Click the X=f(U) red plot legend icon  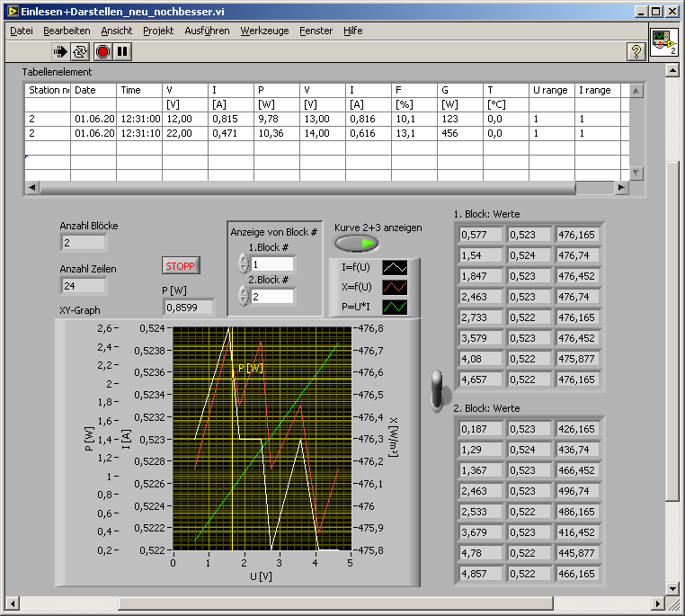pos(395,287)
